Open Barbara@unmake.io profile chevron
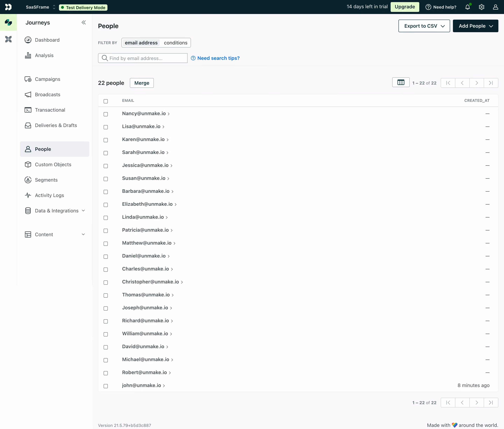 172,192
